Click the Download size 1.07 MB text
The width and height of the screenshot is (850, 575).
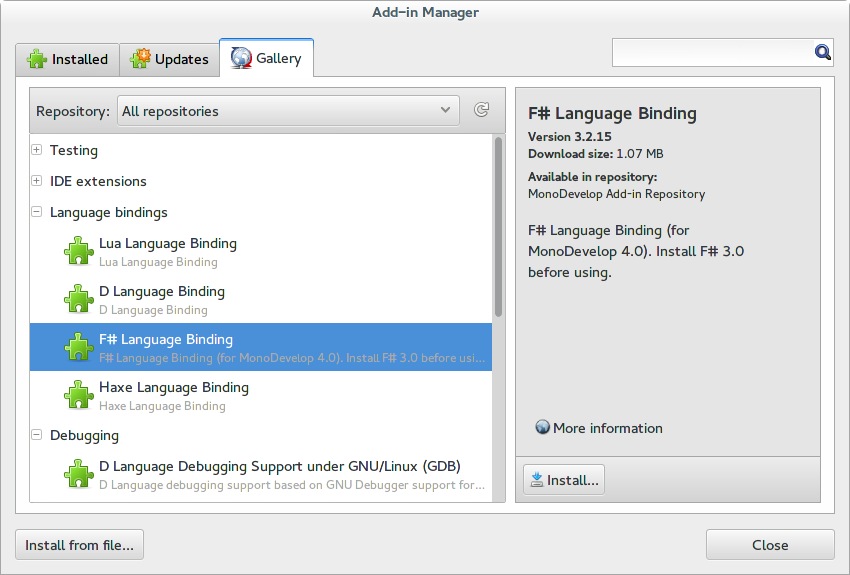click(596, 154)
